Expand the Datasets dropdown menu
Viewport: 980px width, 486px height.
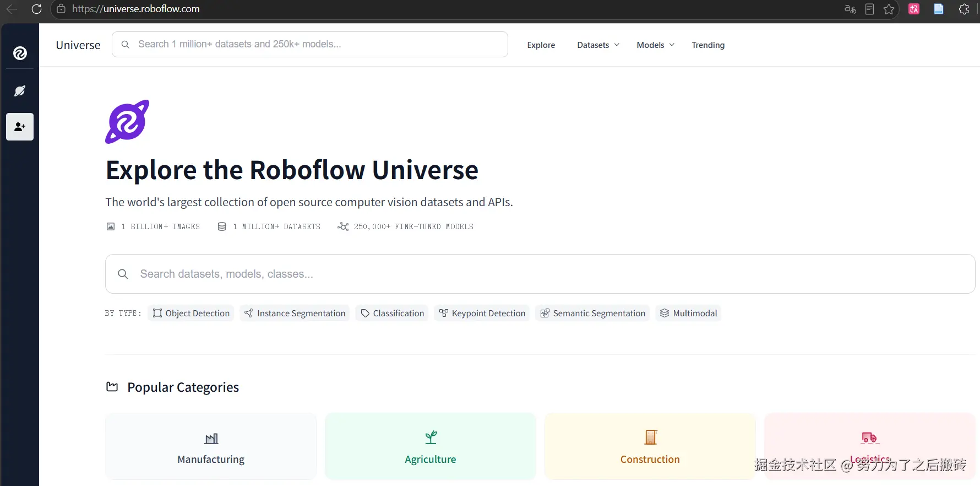pos(598,45)
